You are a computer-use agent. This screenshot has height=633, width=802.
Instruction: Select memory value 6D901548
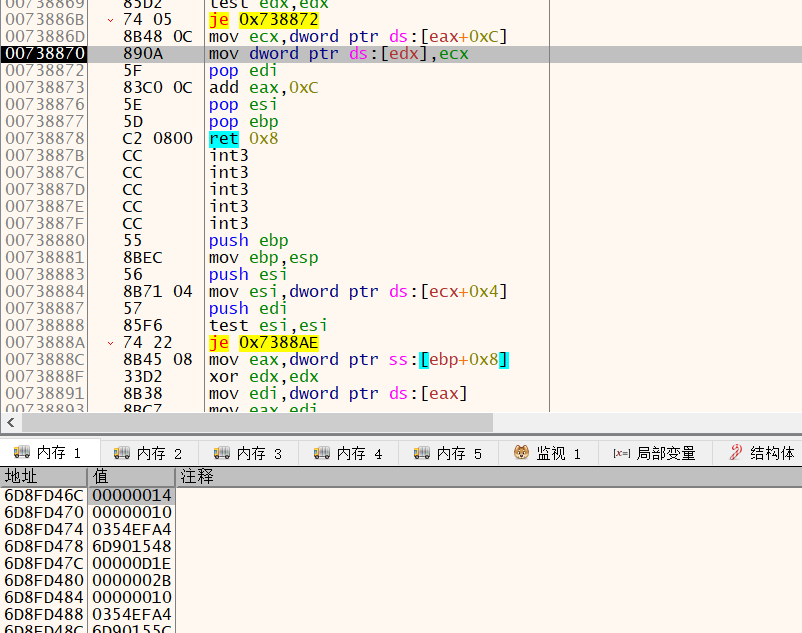(x=132, y=547)
